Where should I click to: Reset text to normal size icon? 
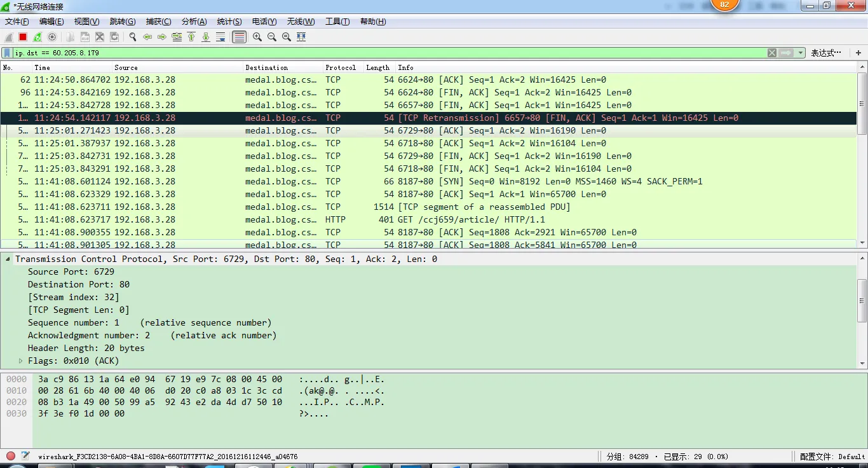(287, 37)
